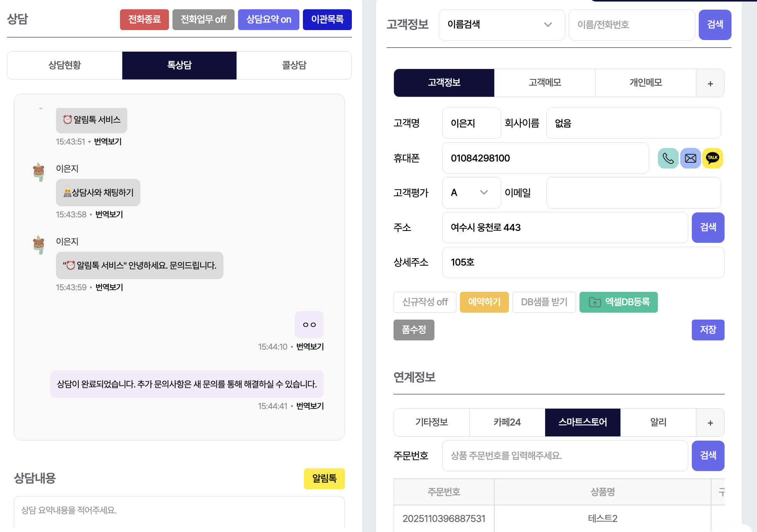Image resolution: width=757 pixels, height=532 pixels.
Task: Click the plus icon after the 개인메모 tab
Action: 710,83
